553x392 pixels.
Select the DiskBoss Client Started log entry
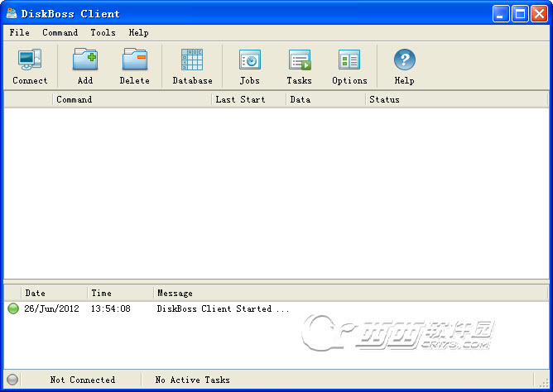223,309
